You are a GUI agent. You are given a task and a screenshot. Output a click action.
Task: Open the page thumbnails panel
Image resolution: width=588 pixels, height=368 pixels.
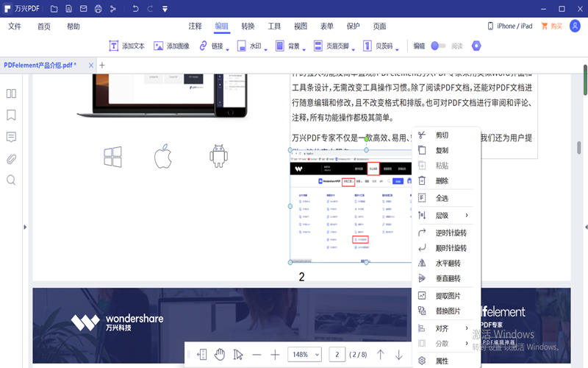(x=11, y=93)
